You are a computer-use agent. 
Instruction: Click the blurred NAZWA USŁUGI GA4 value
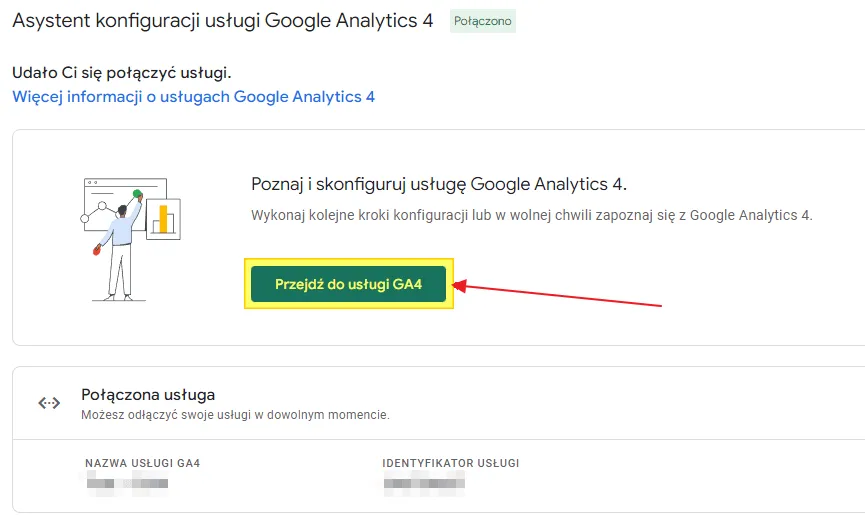click(127, 484)
